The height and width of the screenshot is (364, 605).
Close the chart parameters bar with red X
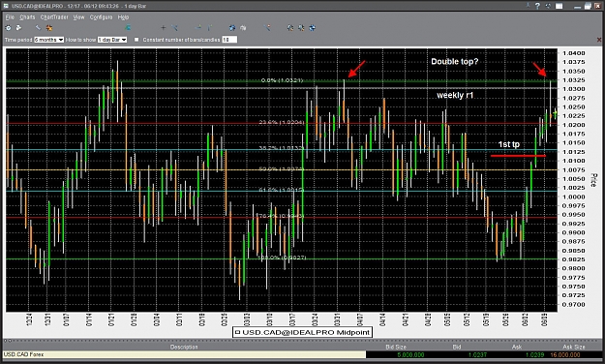pos(599,40)
